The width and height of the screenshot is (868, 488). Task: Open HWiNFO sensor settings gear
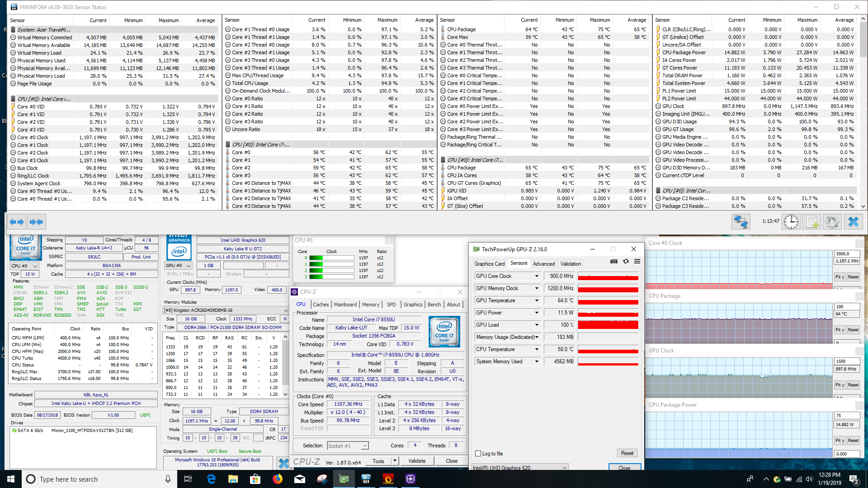click(832, 222)
